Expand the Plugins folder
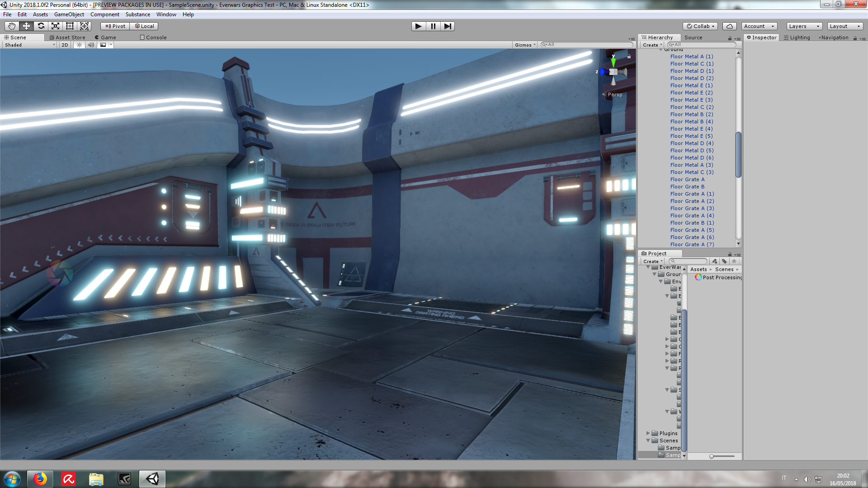 [x=648, y=433]
